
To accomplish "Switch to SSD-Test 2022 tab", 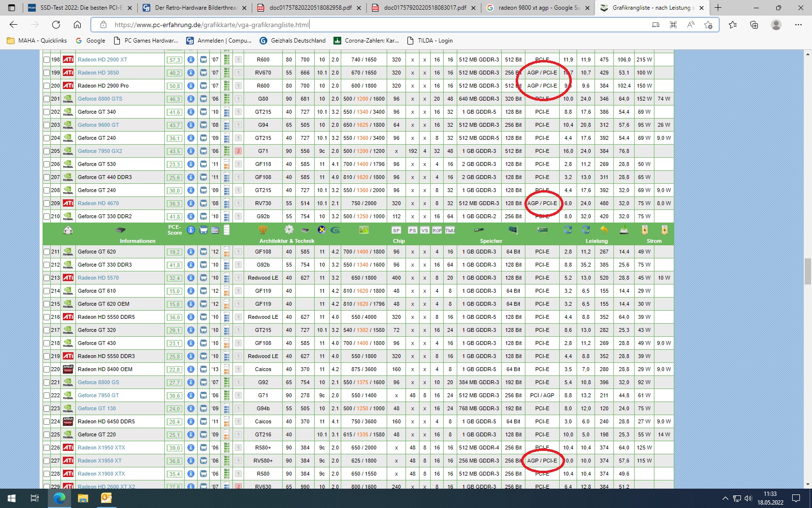I will point(80,8).
